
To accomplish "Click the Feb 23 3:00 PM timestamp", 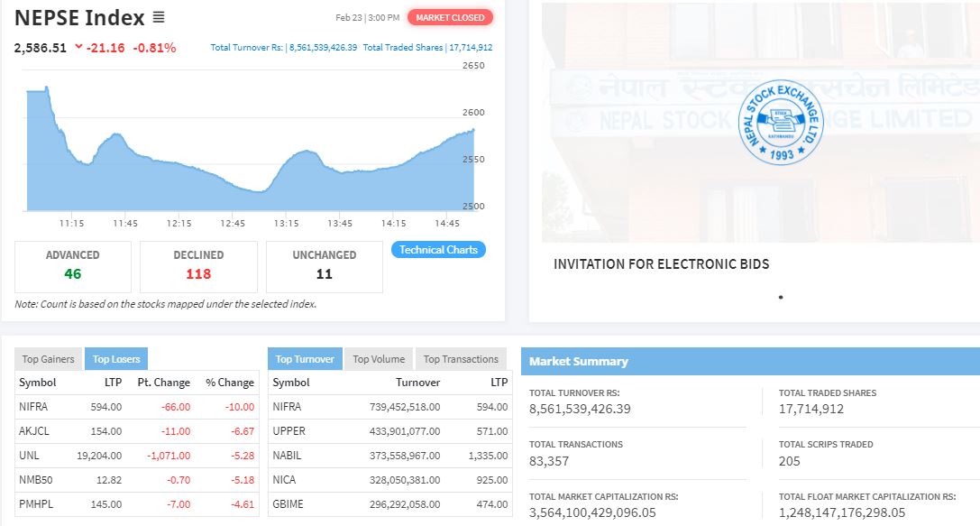I will click(367, 17).
